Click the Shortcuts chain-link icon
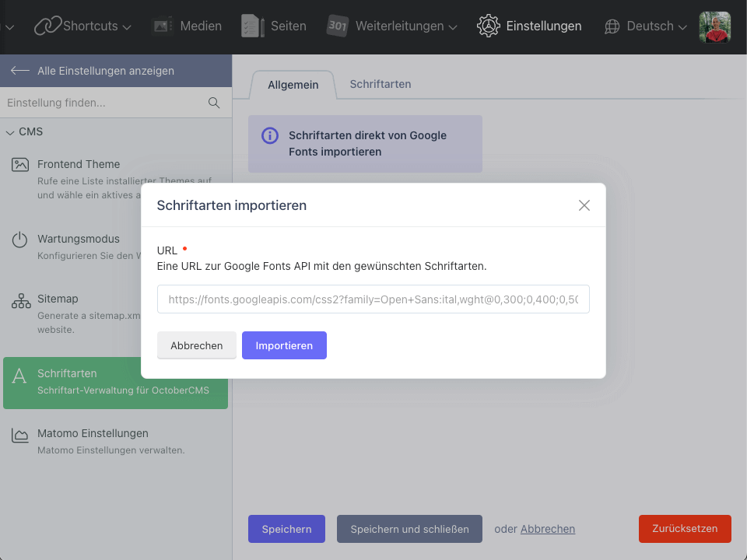Image resolution: width=747 pixels, height=560 pixels. [47, 26]
